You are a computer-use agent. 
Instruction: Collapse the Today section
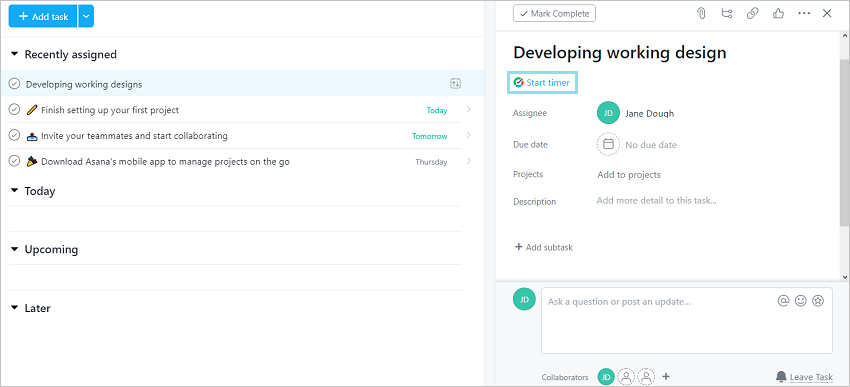point(15,191)
